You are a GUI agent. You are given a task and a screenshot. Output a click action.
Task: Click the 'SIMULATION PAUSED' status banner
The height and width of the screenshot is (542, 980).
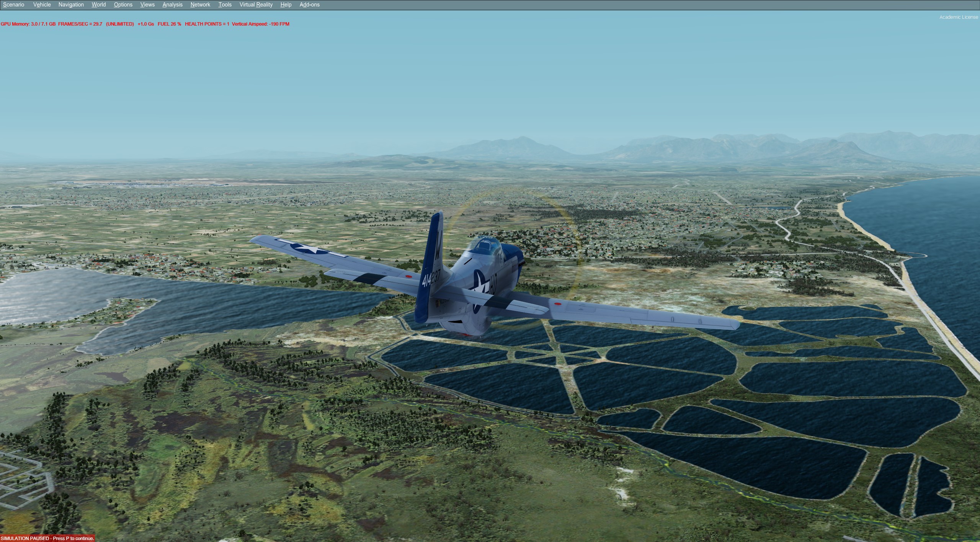pos(47,539)
